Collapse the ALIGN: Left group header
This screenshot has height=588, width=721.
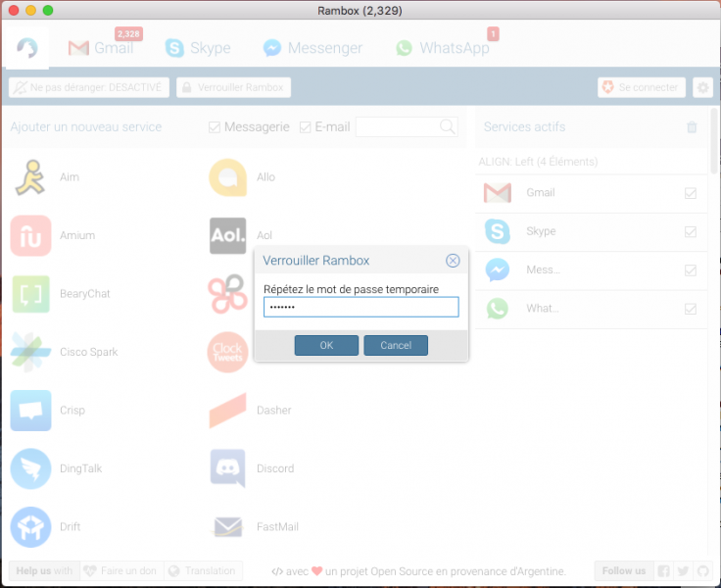(591, 162)
